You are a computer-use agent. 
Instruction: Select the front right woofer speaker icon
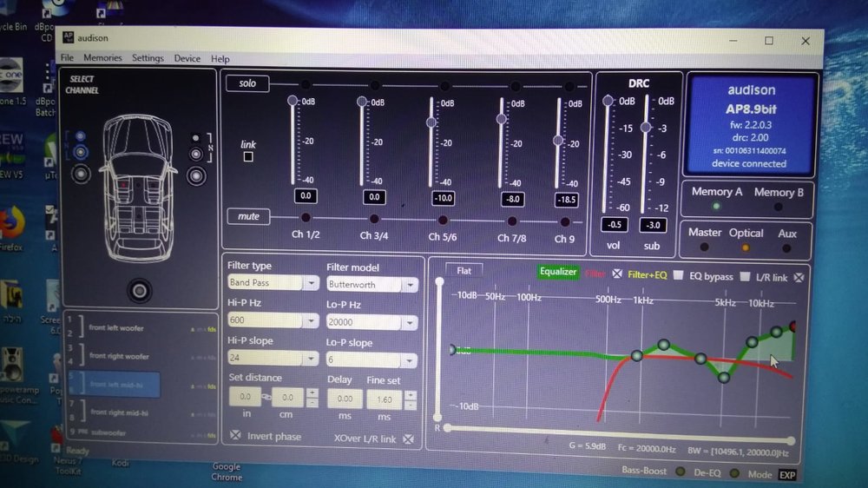[x=196, y=176]
